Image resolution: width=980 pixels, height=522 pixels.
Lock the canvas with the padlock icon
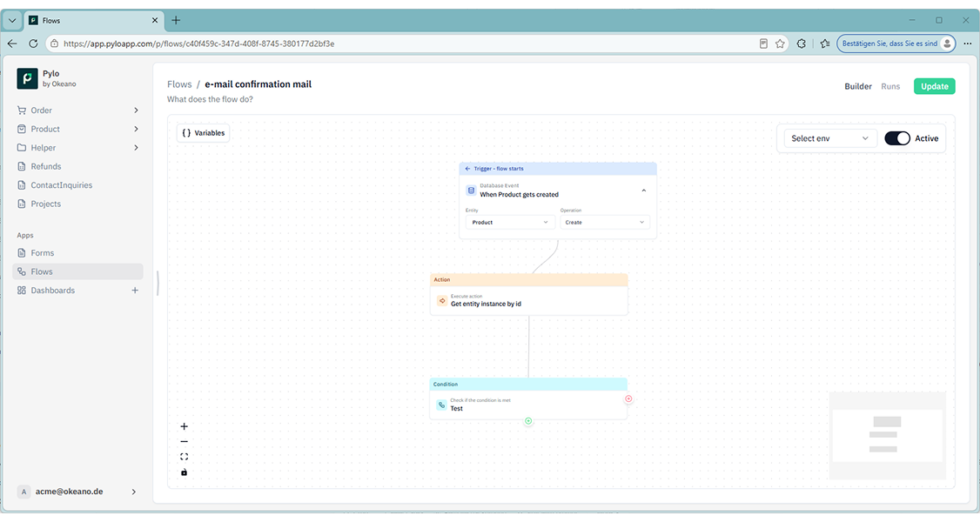(x=184, y=472)
